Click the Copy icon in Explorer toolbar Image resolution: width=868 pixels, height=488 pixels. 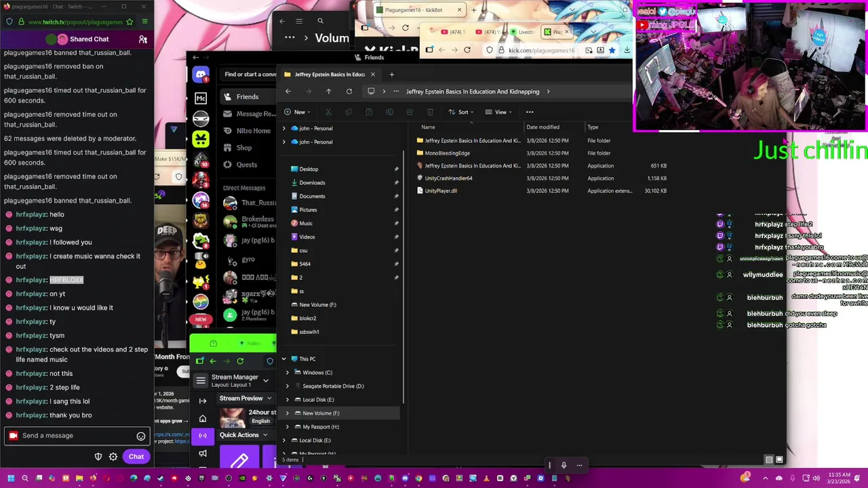click(349, 112)
